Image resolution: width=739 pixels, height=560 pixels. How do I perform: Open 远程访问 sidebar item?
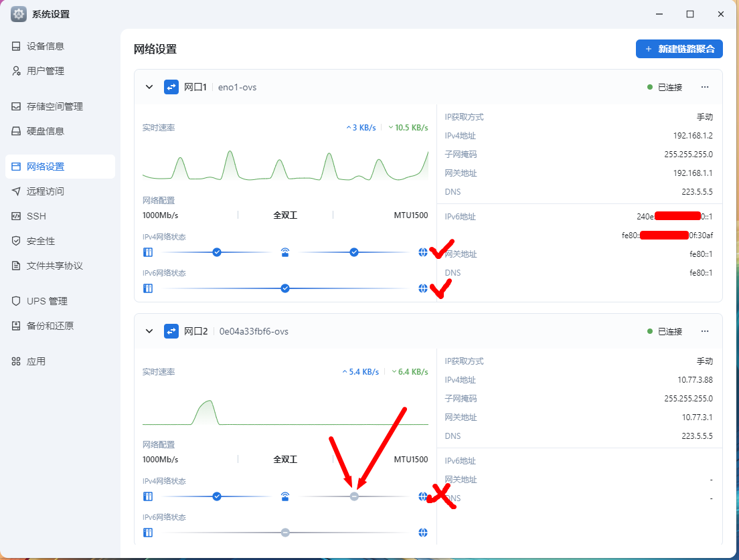(x=60, y=191)
